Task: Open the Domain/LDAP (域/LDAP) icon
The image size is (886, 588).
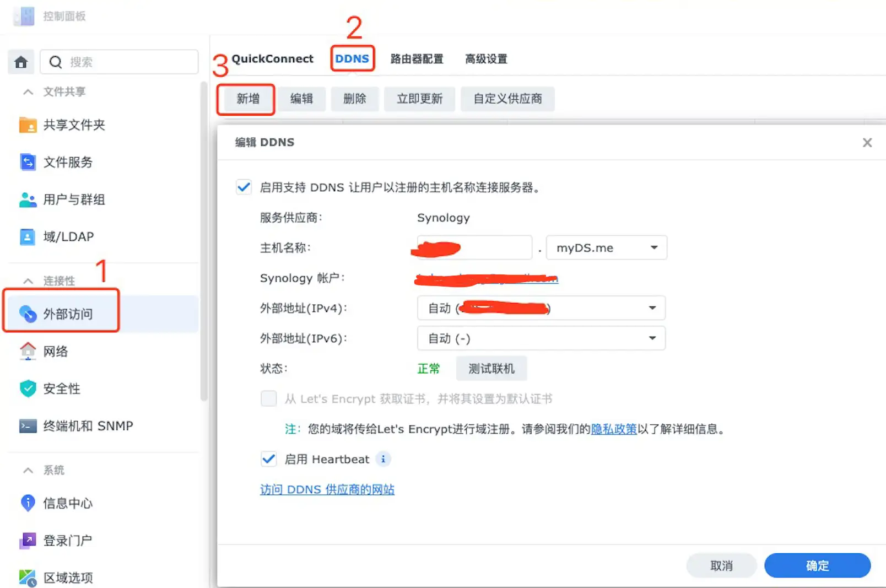Action: tap(28, 237)
